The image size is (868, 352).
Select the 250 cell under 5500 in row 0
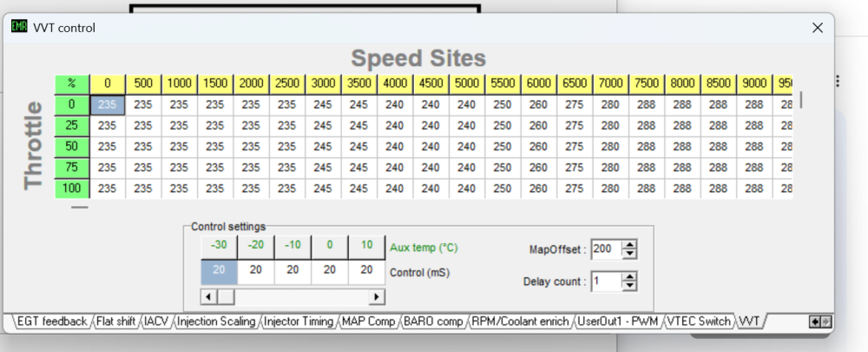[503, 104]
